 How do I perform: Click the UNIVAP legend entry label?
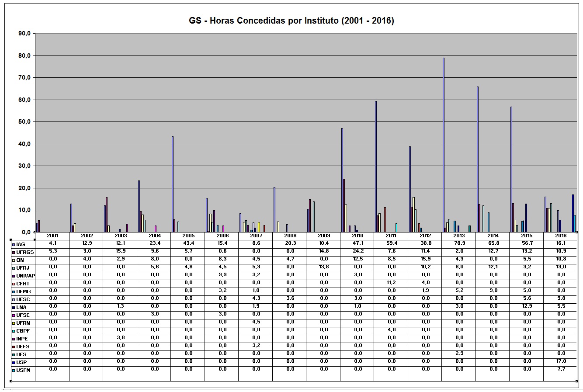coord(25,276)
